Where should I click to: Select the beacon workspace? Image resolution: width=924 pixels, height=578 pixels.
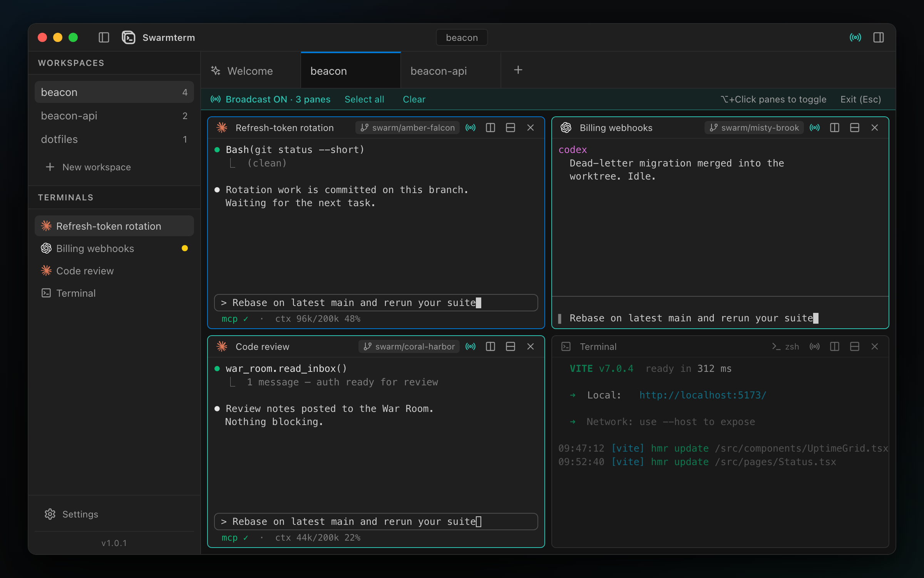coord(114,92)
